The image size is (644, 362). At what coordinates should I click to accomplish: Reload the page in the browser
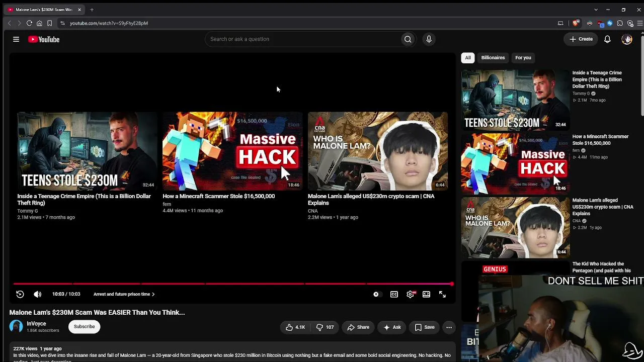29,23
